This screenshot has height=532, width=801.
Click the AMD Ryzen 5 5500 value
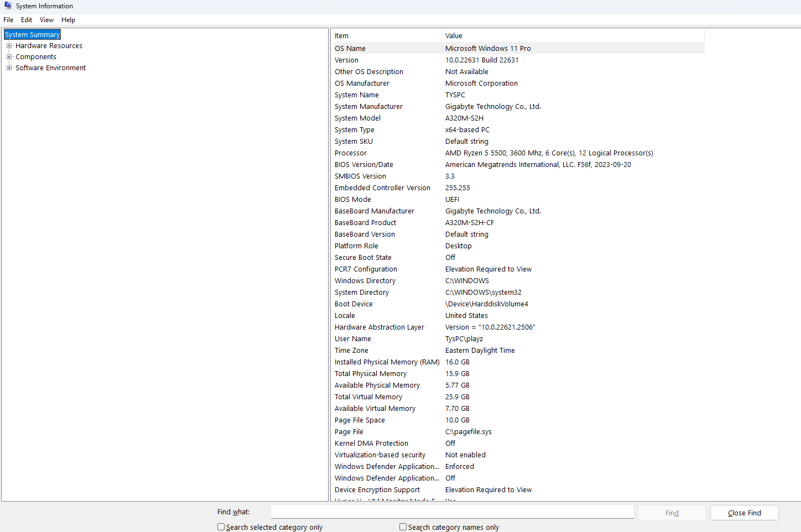click(x=549, y=153)
